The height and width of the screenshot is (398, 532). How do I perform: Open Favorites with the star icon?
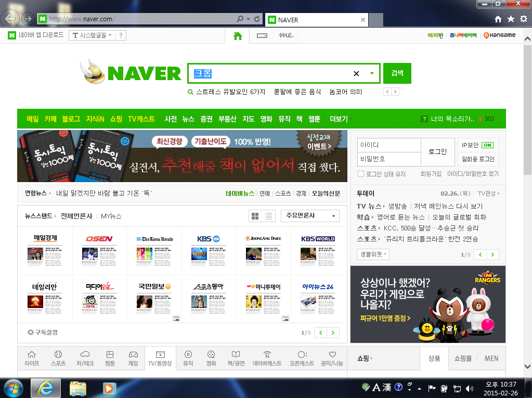(x=511, y=19)
